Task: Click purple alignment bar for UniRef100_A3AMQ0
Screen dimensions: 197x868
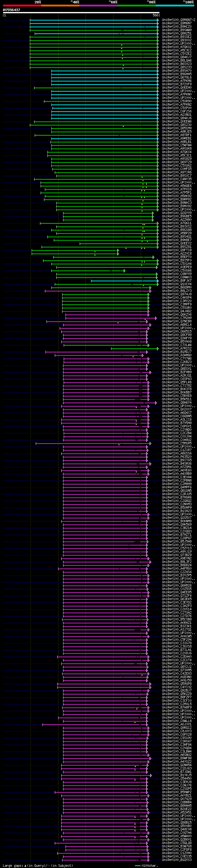Action: pyautogui.click(x=99, y=355)
